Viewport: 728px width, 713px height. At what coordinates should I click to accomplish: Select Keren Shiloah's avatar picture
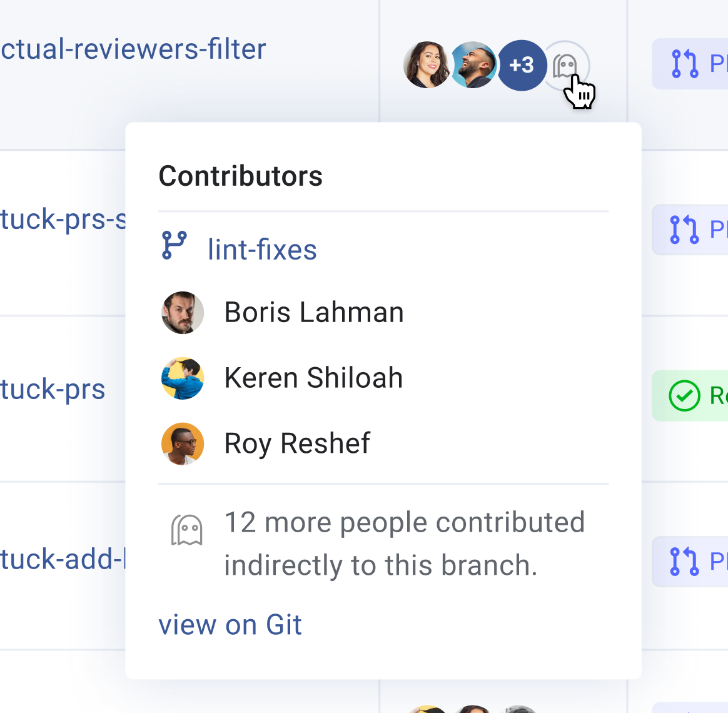[x=183, y=378]
